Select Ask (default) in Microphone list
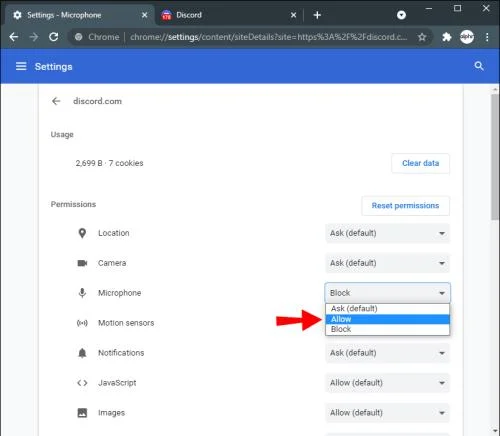The image size is (500, 436). 387,309
